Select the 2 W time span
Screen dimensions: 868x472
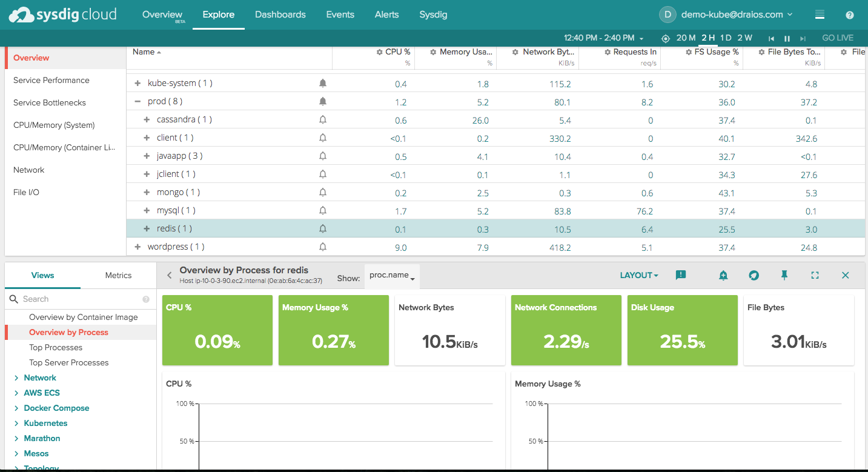coord(744,38)
